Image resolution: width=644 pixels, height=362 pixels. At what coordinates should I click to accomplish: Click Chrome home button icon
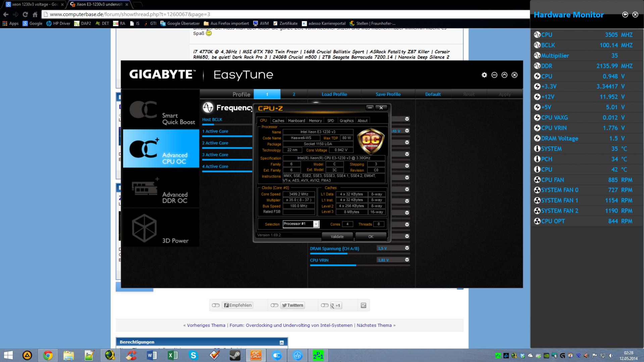[35, 14]
